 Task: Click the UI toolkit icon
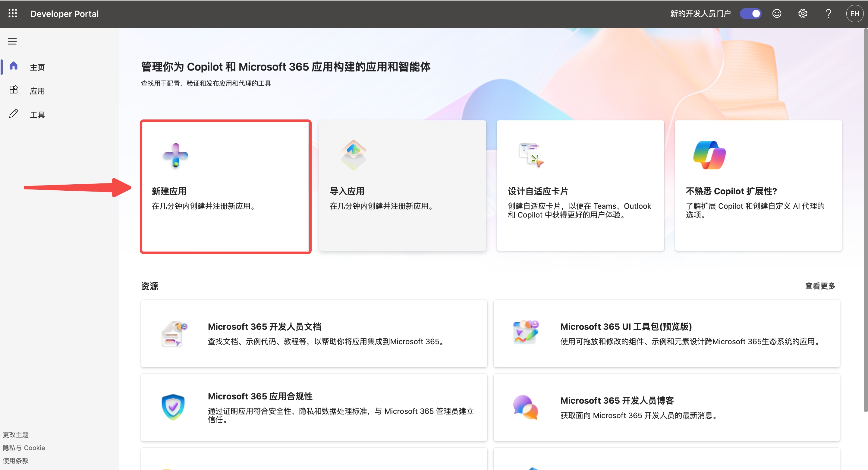pos(526,332)
